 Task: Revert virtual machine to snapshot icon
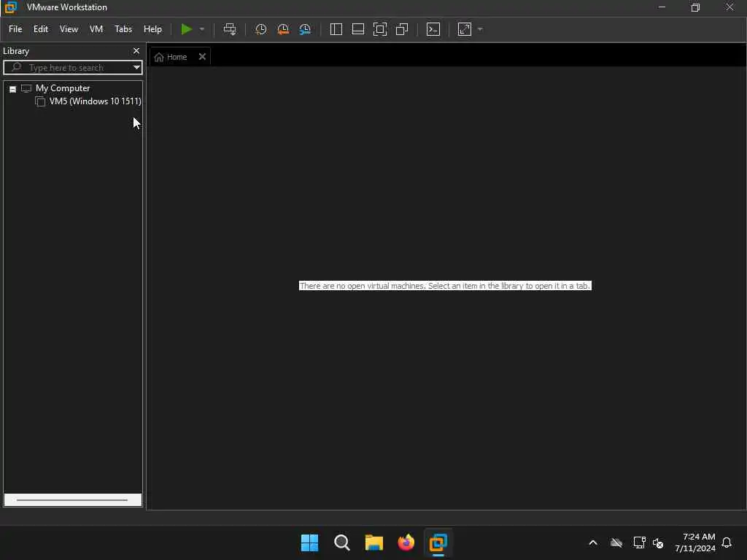point(283,29)
